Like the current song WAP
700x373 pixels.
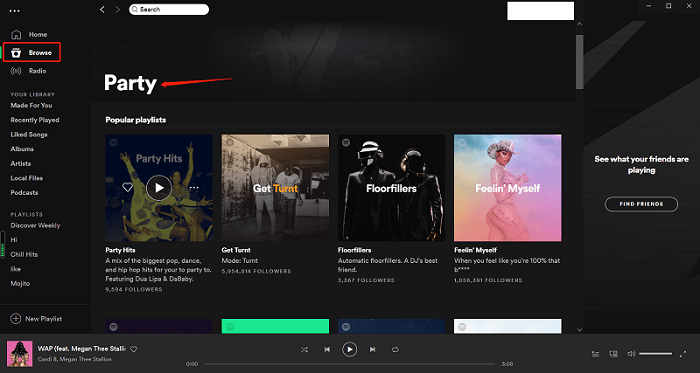click(133, 349)
